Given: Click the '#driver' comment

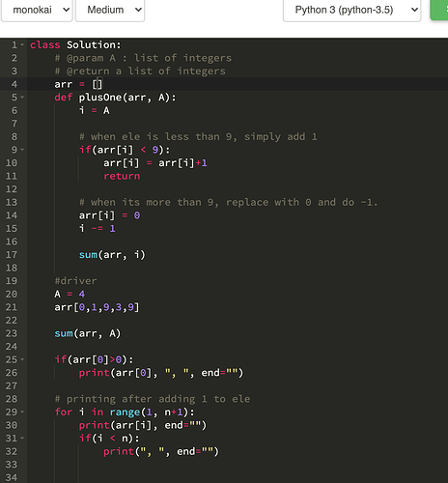Looking at the screenshot, I should (75, 281).
